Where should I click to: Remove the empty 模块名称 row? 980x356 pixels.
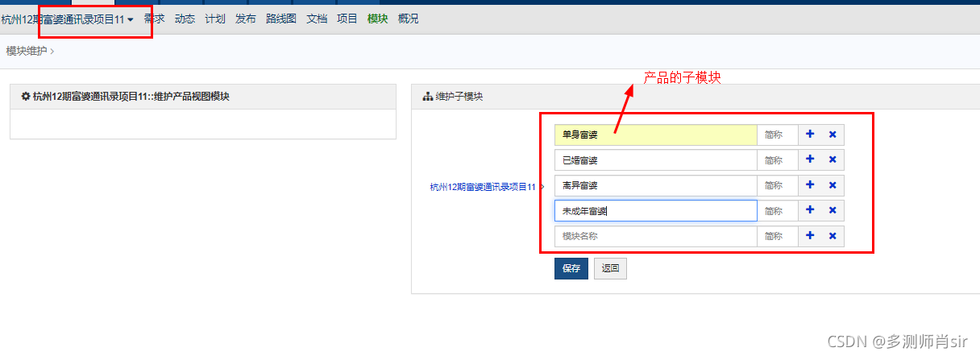pos(833,236)
